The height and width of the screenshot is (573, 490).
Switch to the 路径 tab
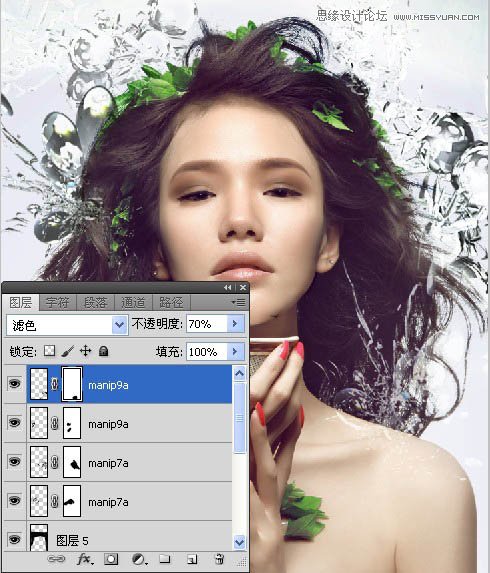click(171, 303)
